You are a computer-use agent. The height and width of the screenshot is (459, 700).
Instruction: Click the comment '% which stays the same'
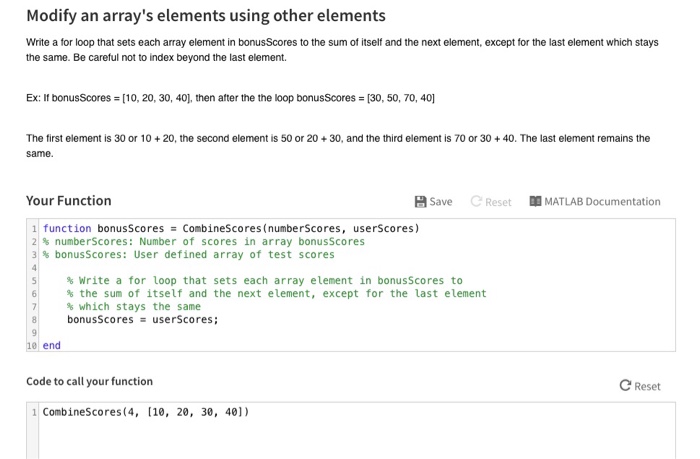(134, 307)
